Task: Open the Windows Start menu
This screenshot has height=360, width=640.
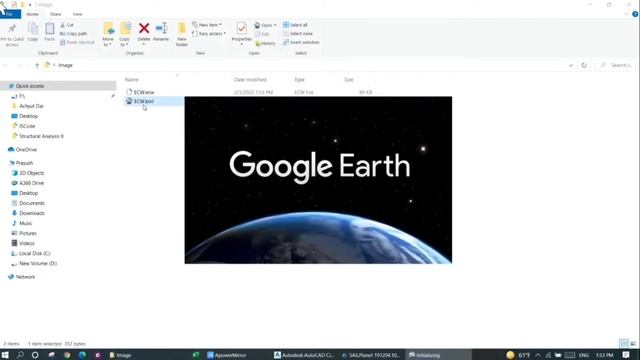Action: point(5,355)
